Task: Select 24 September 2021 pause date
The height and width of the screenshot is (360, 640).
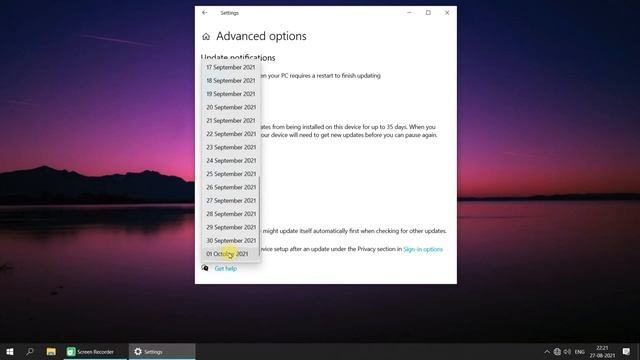Action: click(231, 160)
